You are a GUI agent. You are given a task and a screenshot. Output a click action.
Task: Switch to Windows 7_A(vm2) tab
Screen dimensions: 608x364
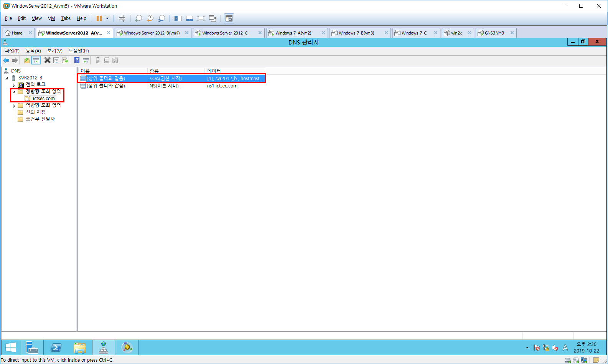coord(293,33)
